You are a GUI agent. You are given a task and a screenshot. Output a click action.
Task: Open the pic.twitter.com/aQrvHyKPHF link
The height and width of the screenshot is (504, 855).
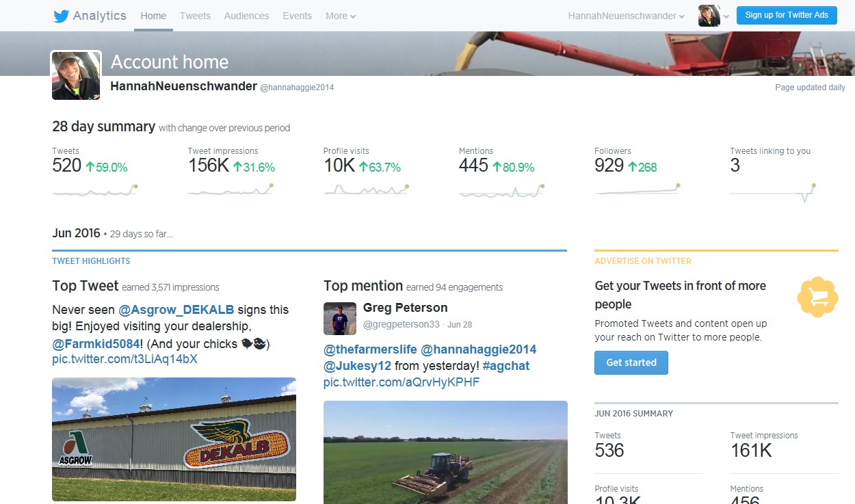point(402,382)
